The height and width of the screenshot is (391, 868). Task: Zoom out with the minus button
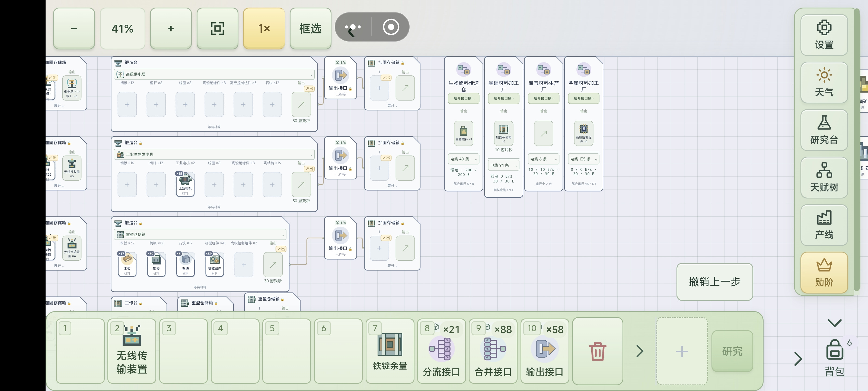click(74, 29)
